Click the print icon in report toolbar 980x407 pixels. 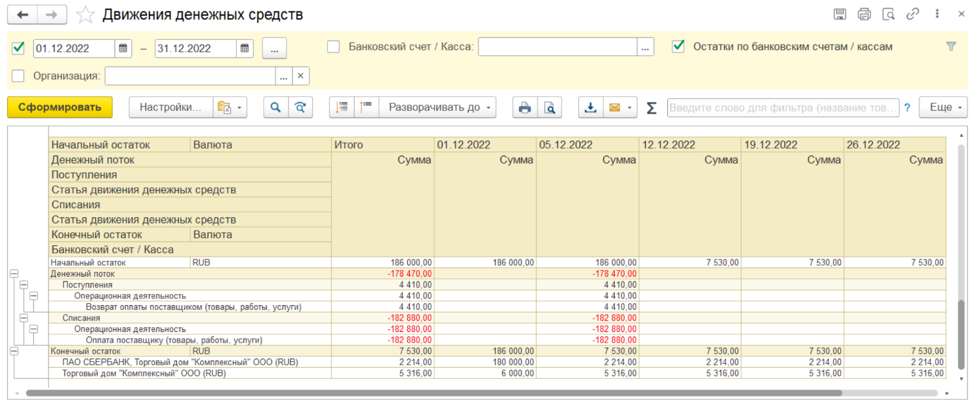525,108
